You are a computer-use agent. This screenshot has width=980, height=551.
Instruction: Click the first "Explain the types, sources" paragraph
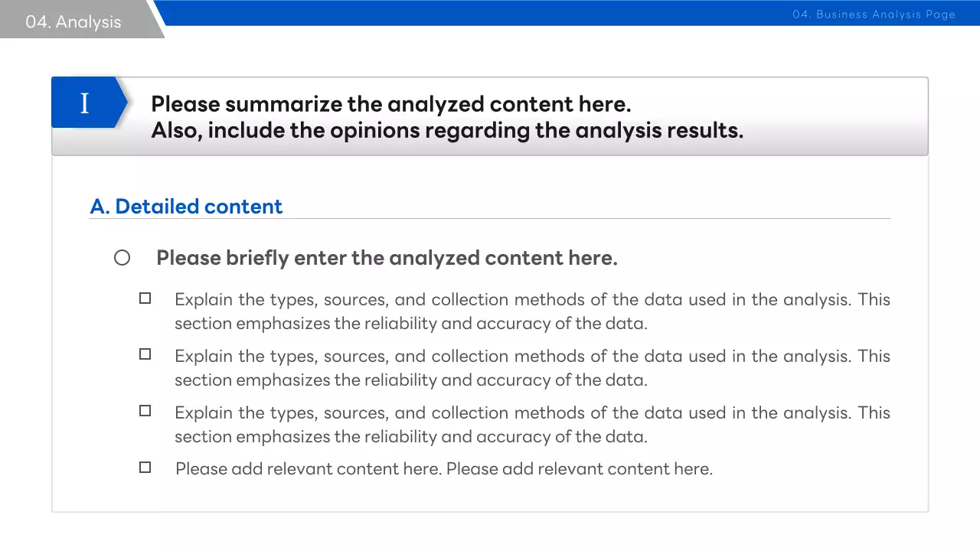(x=532, y=311)
